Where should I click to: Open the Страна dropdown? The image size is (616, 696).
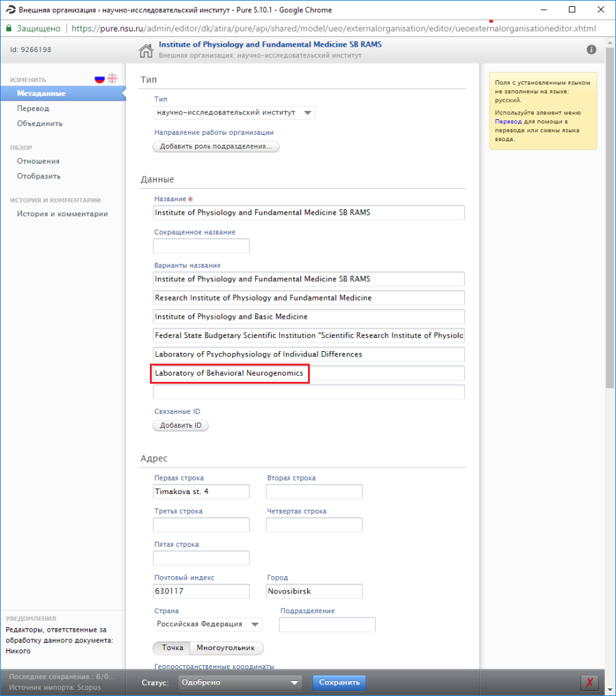click(x=208, y=624)
